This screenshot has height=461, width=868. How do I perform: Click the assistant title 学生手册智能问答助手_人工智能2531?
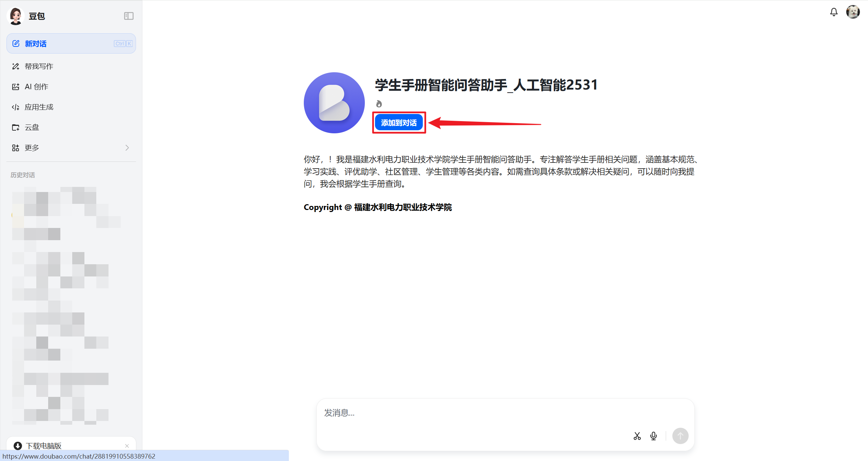(x=485, y=85)
